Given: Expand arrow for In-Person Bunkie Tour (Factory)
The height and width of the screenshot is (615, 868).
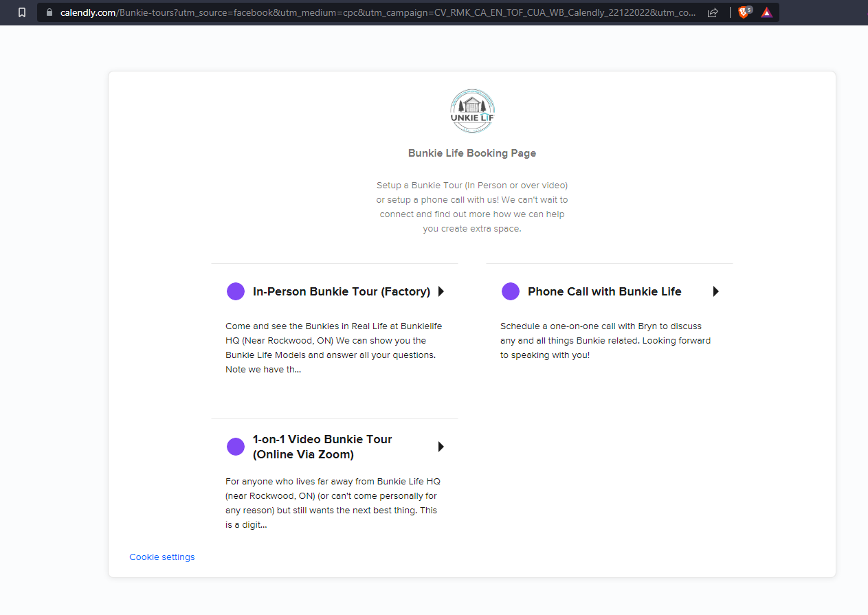Looking at the screenshot, I should [x=441, y=291].
